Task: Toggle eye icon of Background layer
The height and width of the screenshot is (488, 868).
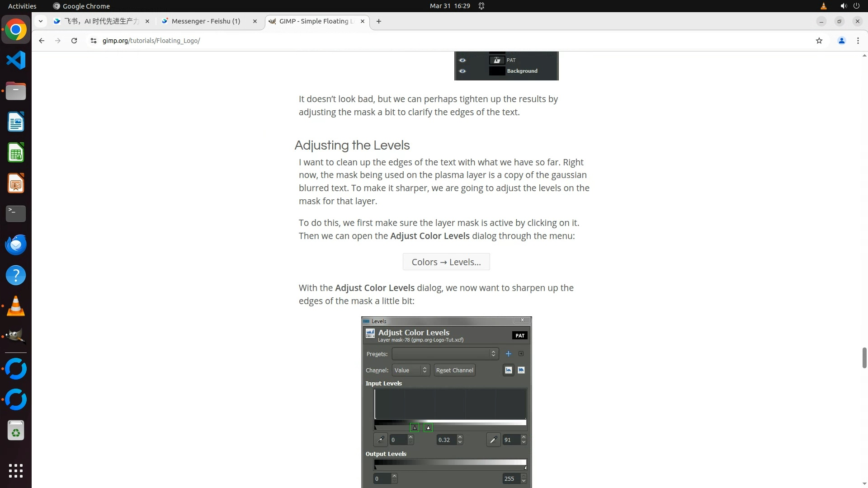Action: (x=462, y=71)
